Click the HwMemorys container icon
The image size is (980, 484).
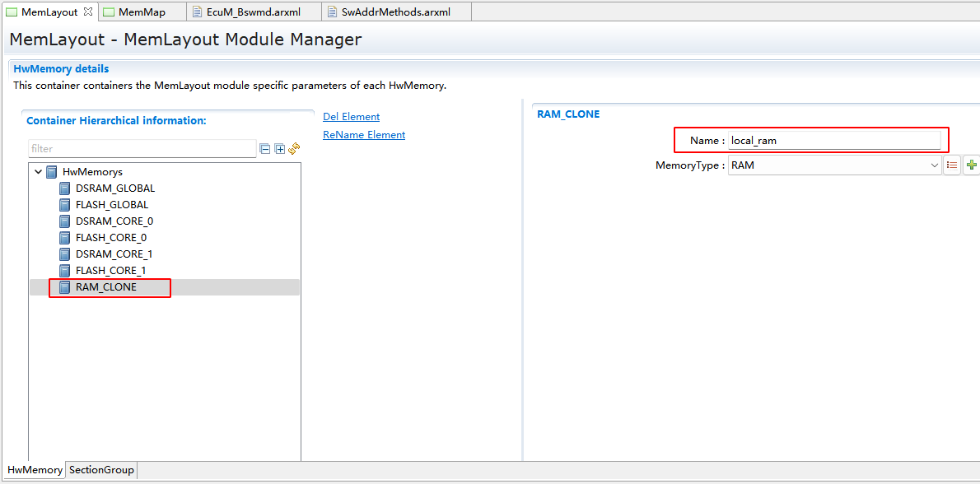click(x=52, y=172)
